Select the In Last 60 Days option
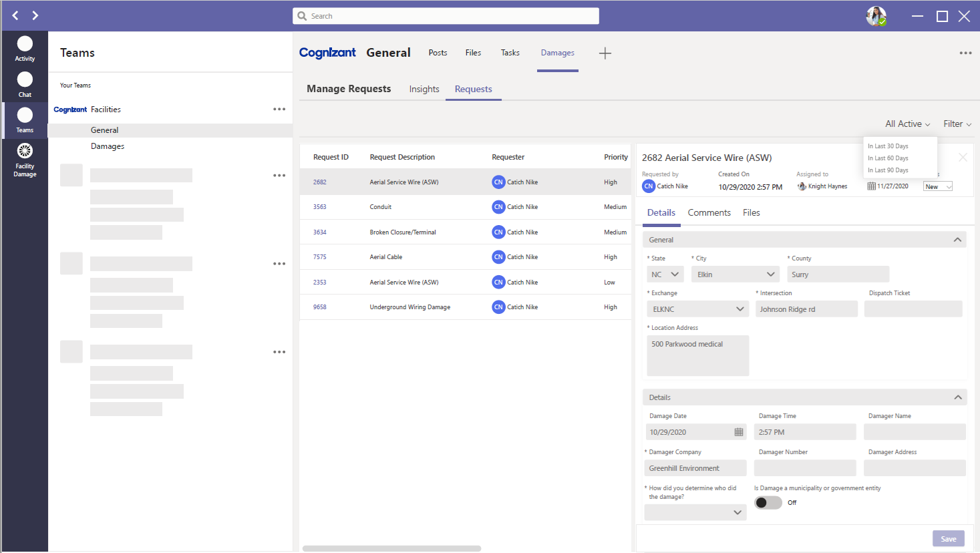980x553 pixels. 888,158
